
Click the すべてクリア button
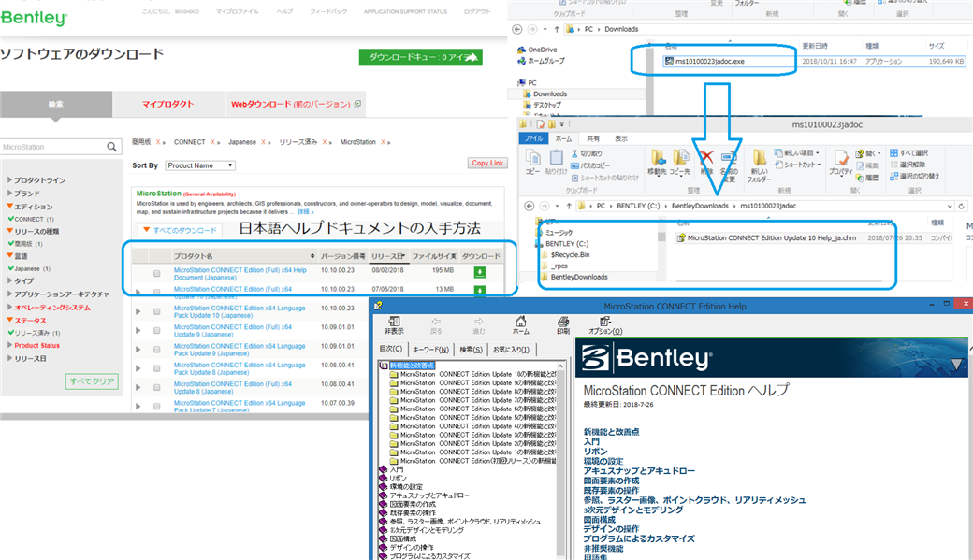click(92, 381)
